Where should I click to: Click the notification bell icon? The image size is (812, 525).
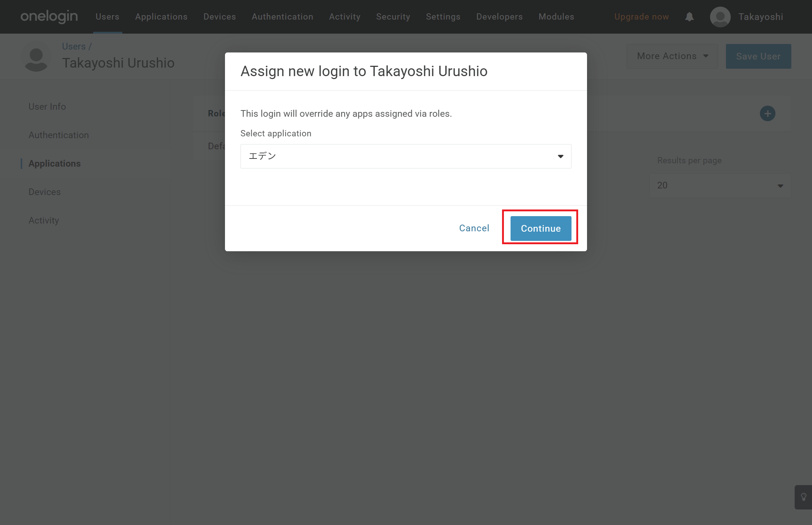pyautogui.click(x=689, y=17)
